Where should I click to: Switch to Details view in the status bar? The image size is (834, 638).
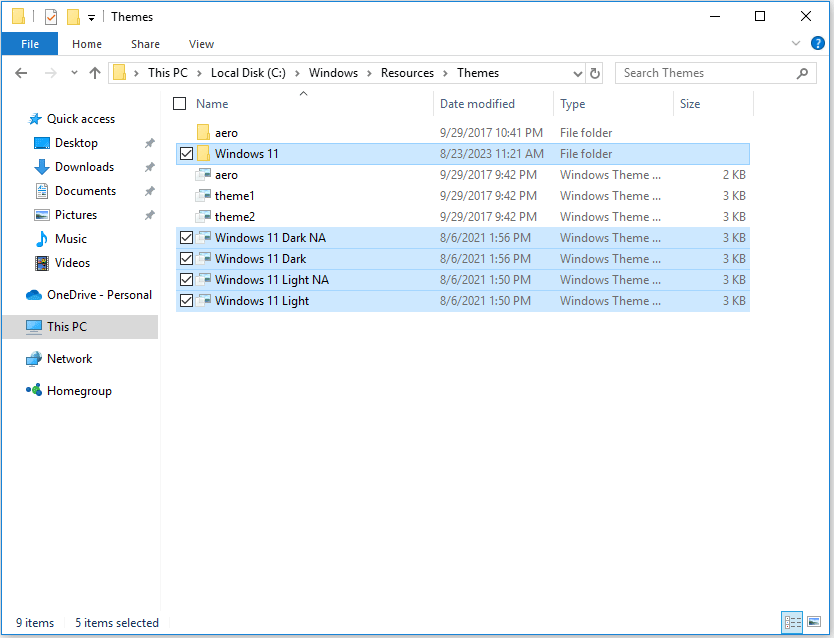(792, 622)
